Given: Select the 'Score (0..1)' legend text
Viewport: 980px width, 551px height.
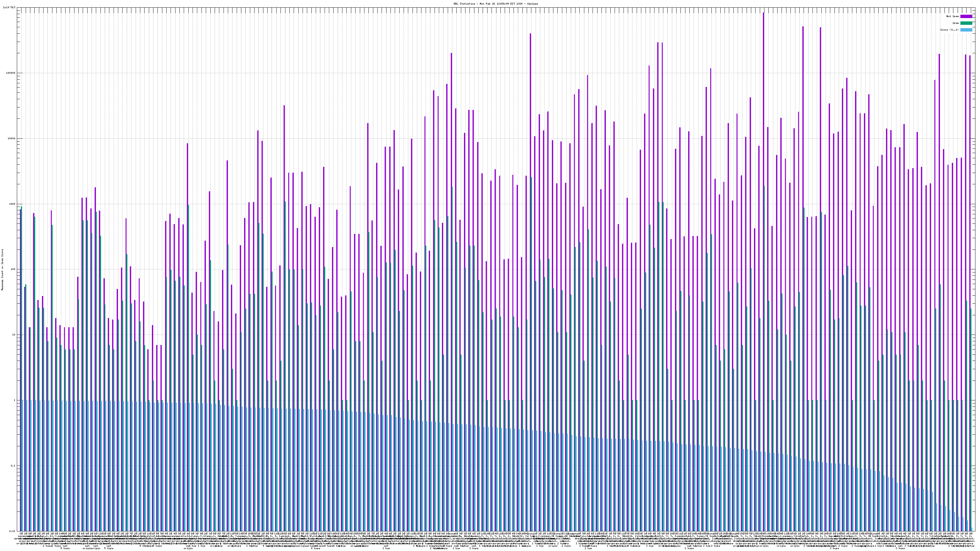Looking at the screenshot, I should [x=949, y=30].
